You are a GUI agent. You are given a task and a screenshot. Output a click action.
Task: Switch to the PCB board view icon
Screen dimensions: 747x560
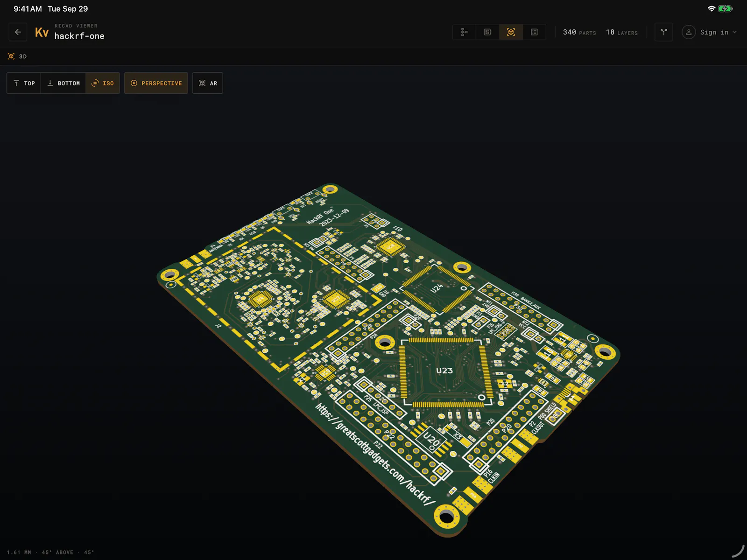pyautogui.click(x=487, y=32)
